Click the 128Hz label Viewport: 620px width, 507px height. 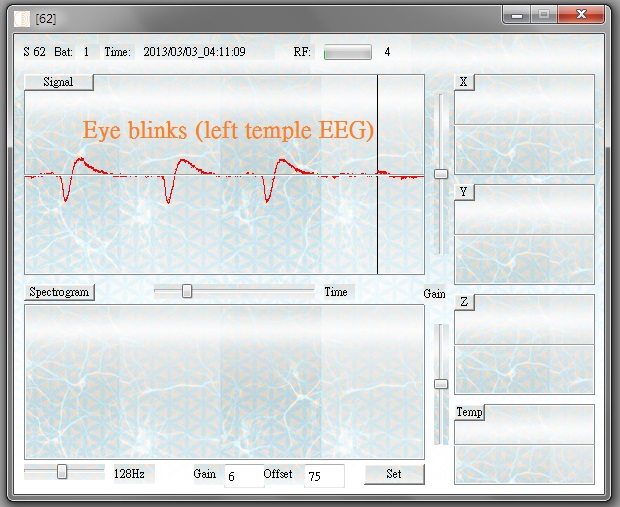(129, 473)
